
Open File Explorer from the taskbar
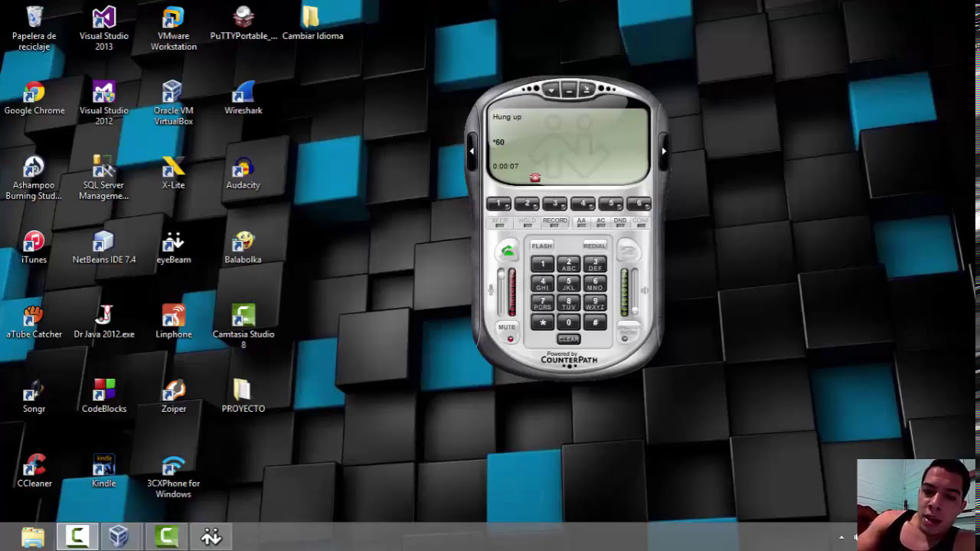click(33, 536)
